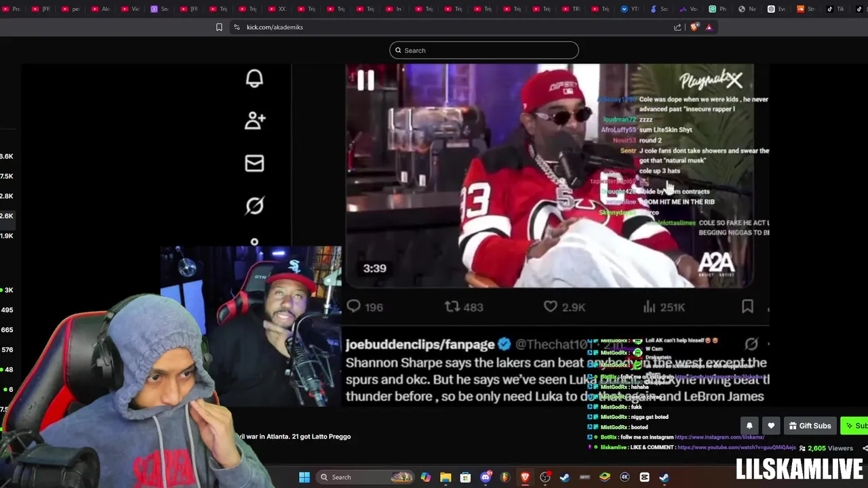
Task: Click the blue verified badge next to joebuddenclips
Action: pyautogui.click(x=505, y=344)
